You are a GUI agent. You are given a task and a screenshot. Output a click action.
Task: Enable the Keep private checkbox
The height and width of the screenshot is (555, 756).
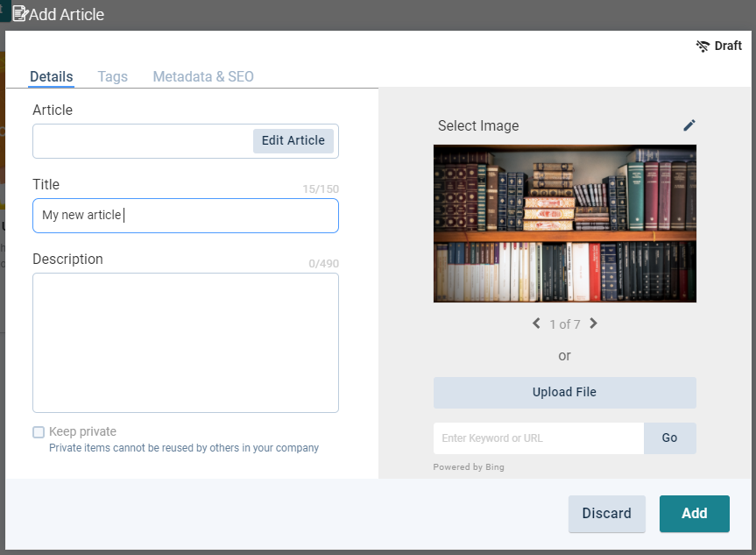point(39,432)
